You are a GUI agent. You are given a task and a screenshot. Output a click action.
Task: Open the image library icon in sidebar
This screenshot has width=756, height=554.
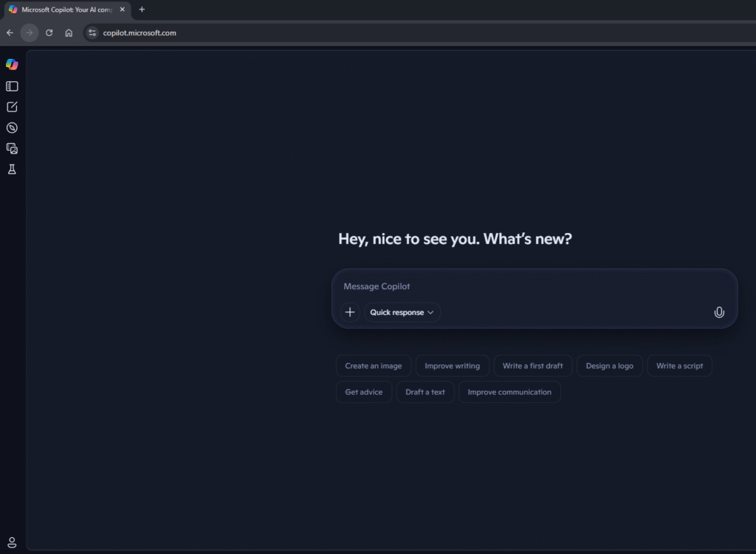tap(12, 148)
